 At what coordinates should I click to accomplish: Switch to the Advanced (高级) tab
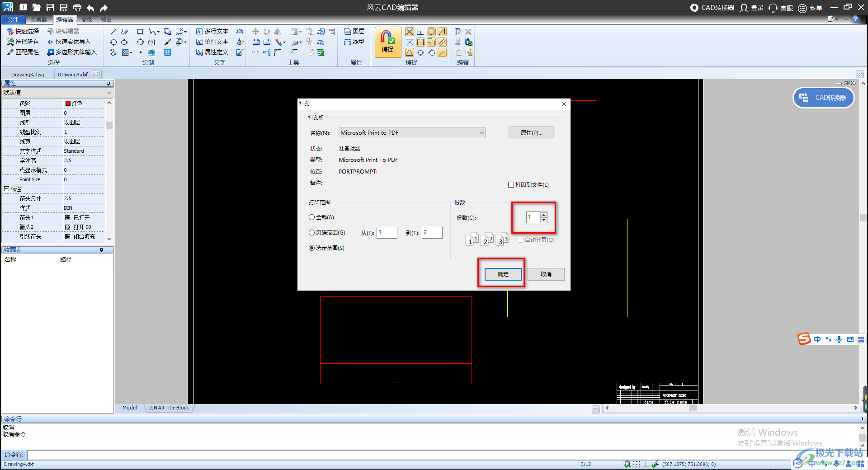(87, 19)
